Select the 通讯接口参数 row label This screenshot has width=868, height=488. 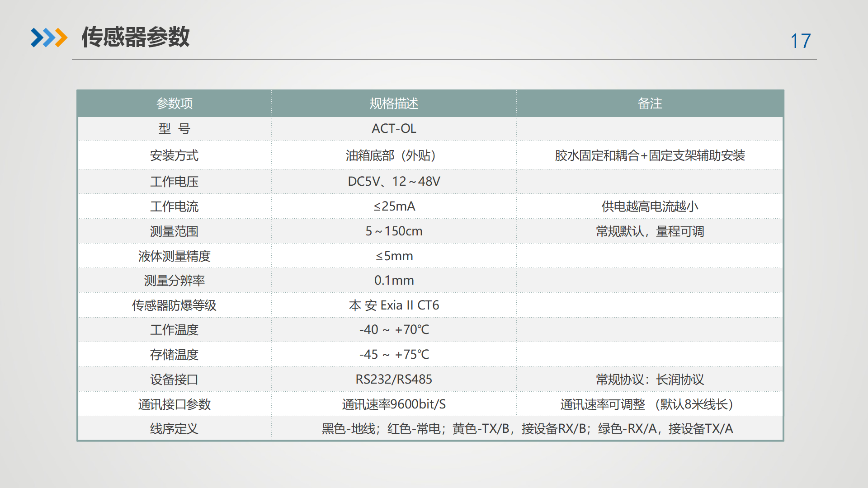[x=175, y=404]
